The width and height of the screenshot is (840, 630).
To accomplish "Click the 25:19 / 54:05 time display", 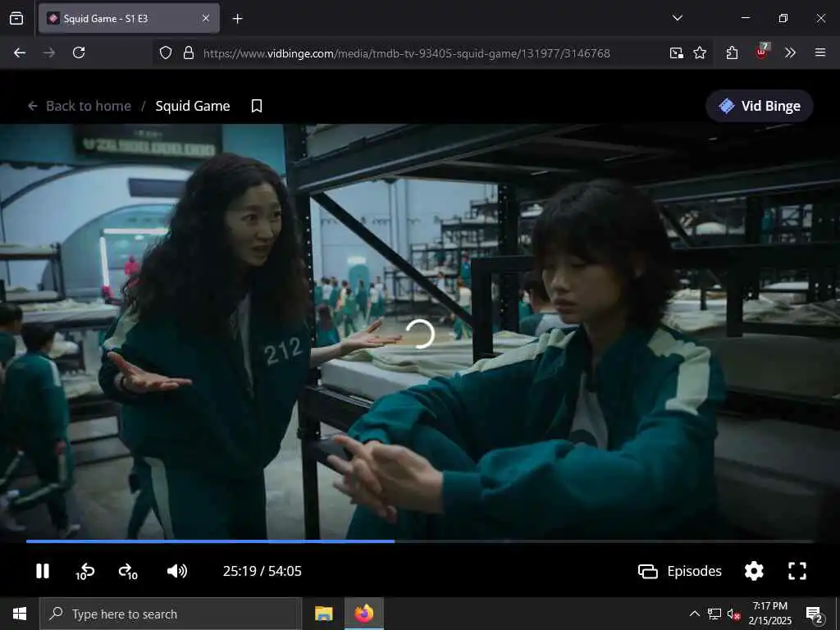I will pos(262,571).
